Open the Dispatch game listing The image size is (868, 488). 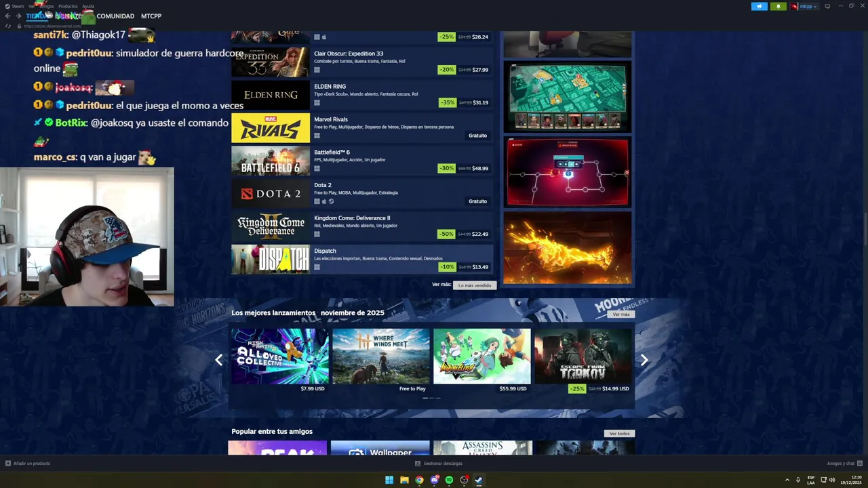pyautogui.click(x=363, y=259)
